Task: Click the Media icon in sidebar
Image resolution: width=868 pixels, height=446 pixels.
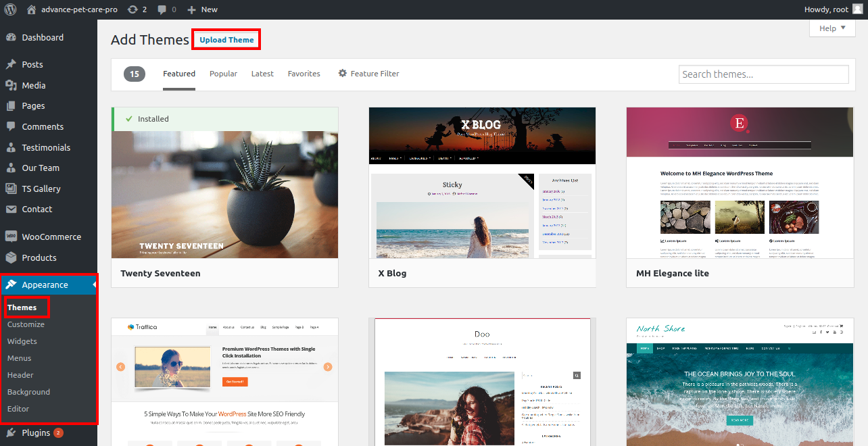Action: click(11, 86)
